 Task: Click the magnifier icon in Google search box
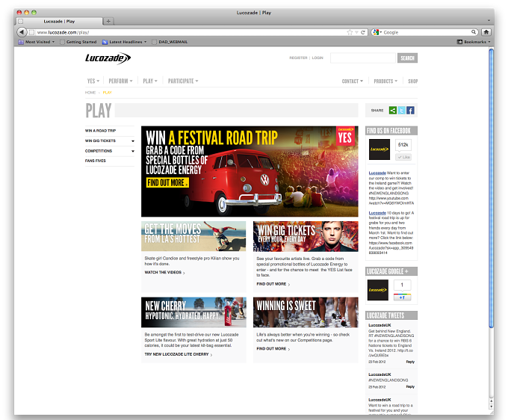(474, 32)
